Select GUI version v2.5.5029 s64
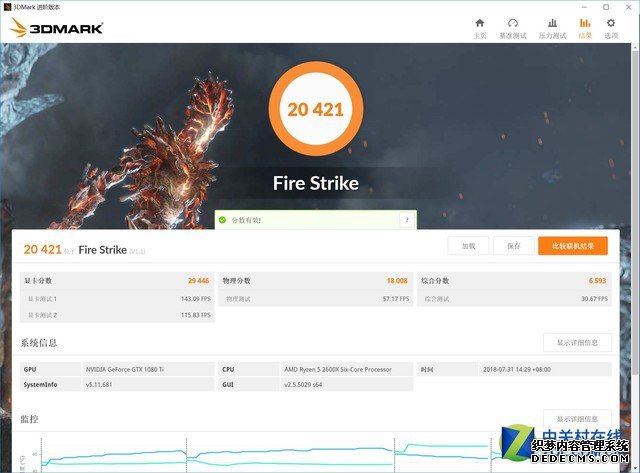The image size is (640, 473). [303, 384]
